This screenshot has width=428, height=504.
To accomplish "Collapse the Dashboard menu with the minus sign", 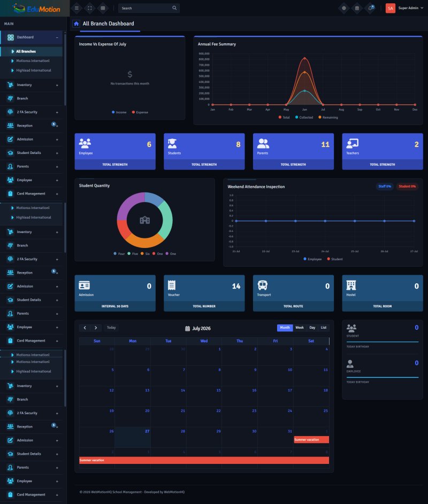I will [57, 37].
